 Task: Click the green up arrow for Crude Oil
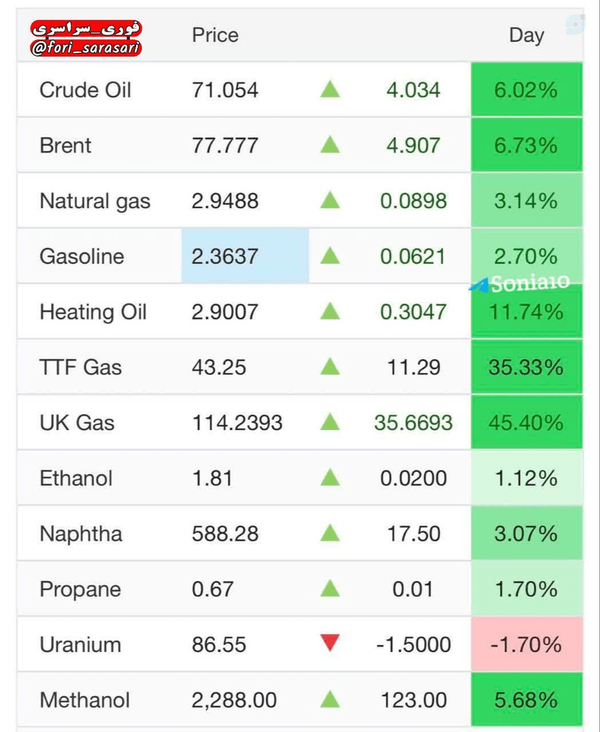[330, 89]
